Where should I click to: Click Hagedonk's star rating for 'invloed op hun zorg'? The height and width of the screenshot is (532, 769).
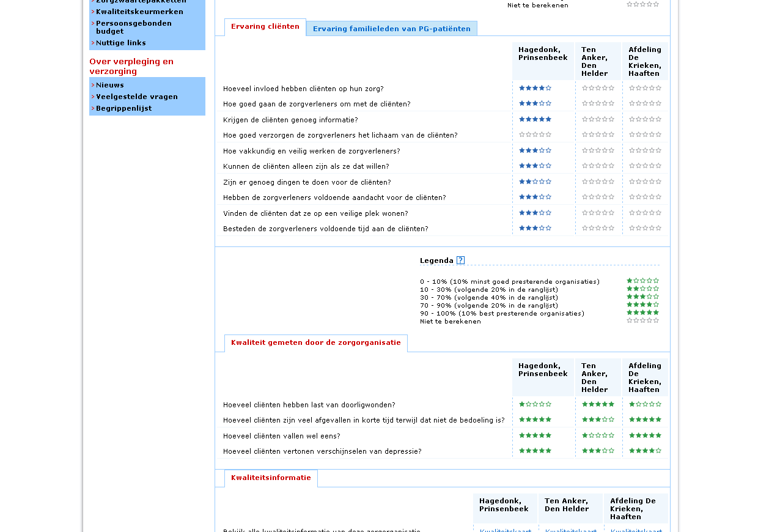[x=535, y=88]
